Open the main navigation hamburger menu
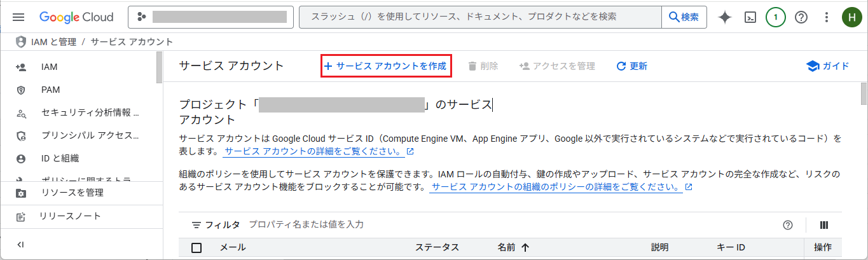This screenshot has height=260, width=868. tap(18, 17)
